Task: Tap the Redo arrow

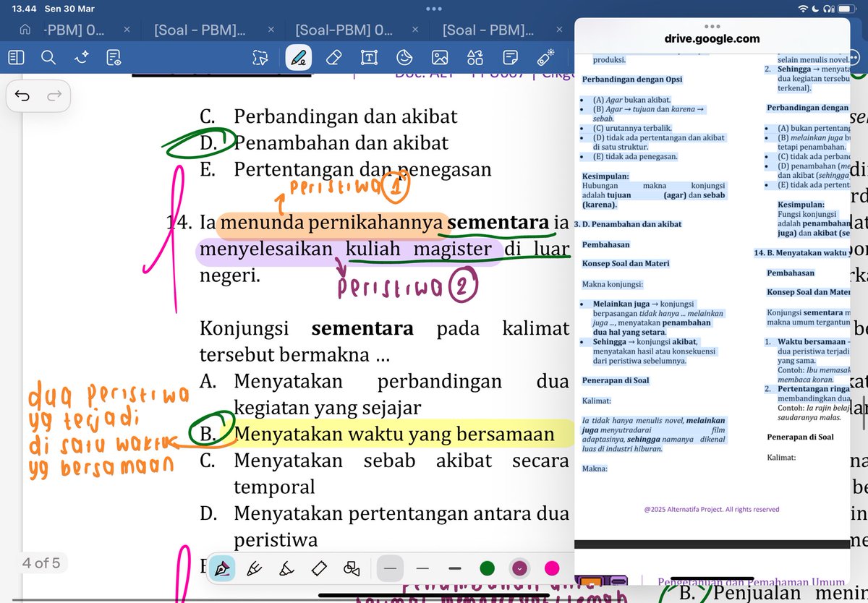Action: (54, 96)
